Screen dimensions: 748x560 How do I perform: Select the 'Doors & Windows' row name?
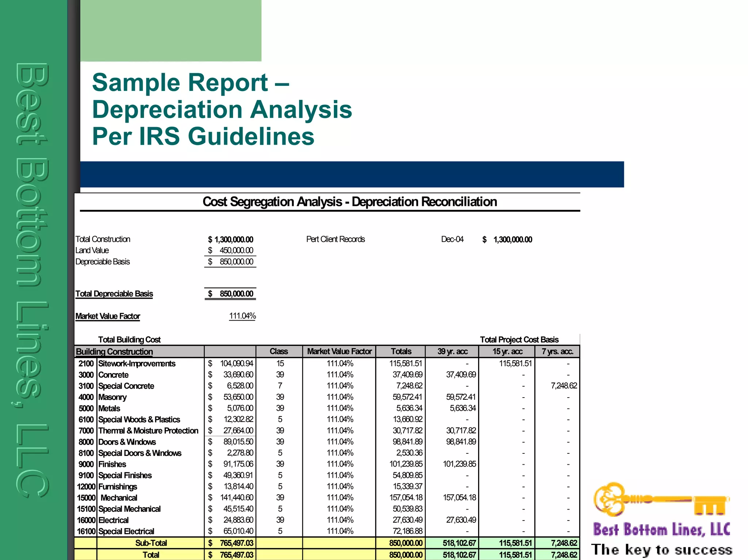(127, 442)
